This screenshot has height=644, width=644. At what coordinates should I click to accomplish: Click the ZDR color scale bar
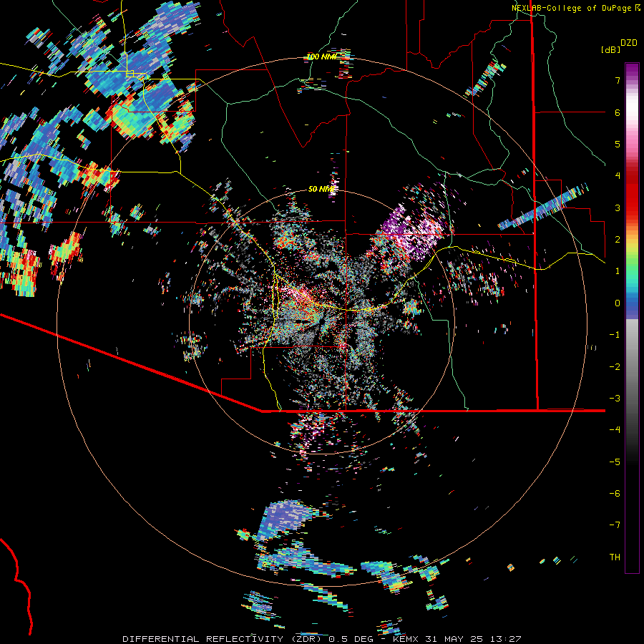(x=632, y=318)
